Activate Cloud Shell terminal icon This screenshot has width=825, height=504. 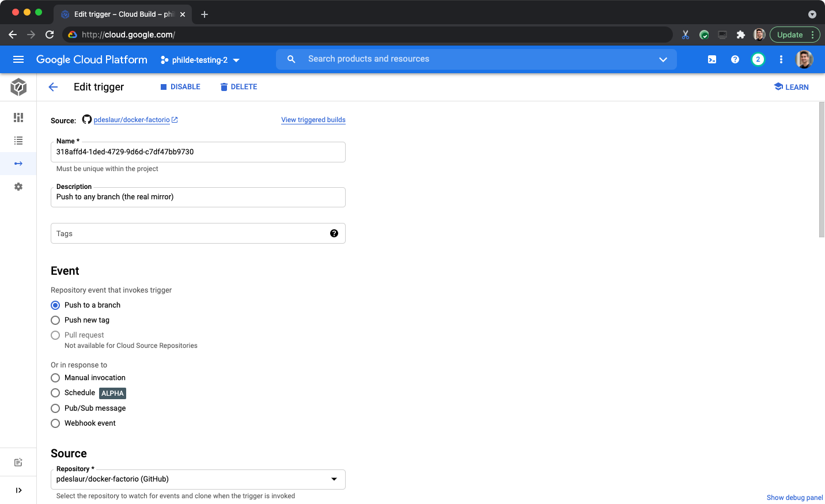coord(712,59)
